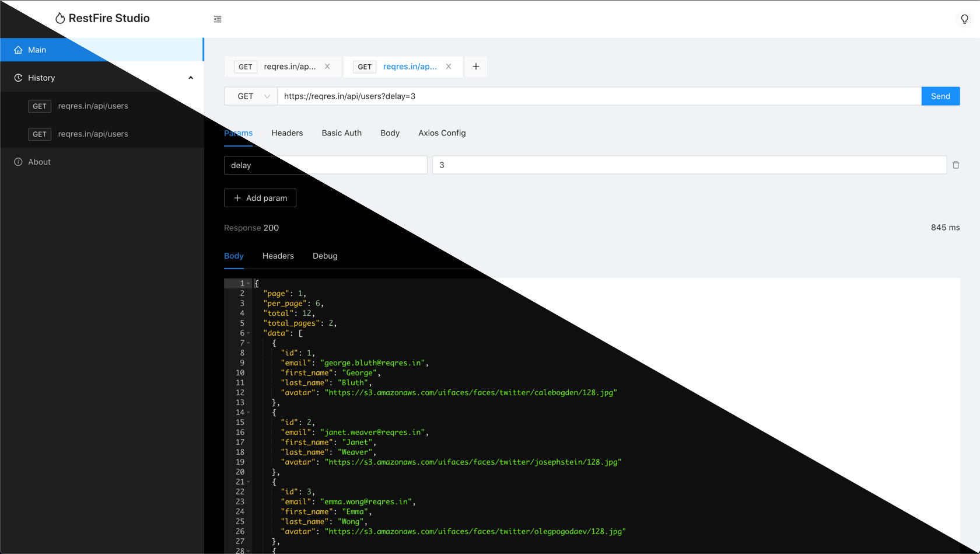Open the History menu item
Screen dimensions: 980x554
click(101, 78)
